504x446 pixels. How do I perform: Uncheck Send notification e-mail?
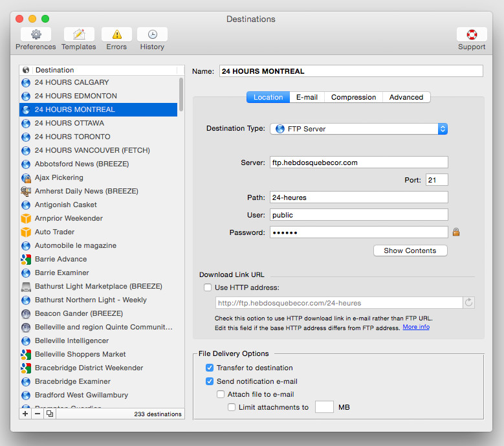[x=210, y=381]
